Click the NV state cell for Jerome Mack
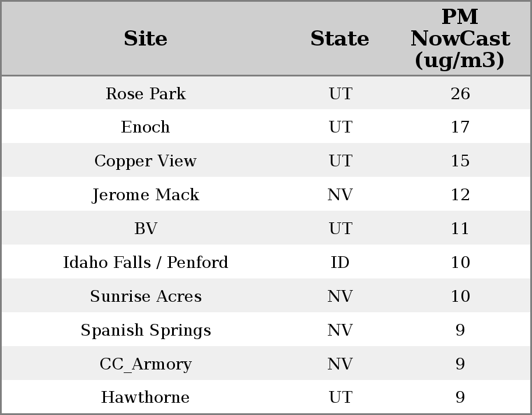This screenshot has height=415, width=532. click(340, 195)
